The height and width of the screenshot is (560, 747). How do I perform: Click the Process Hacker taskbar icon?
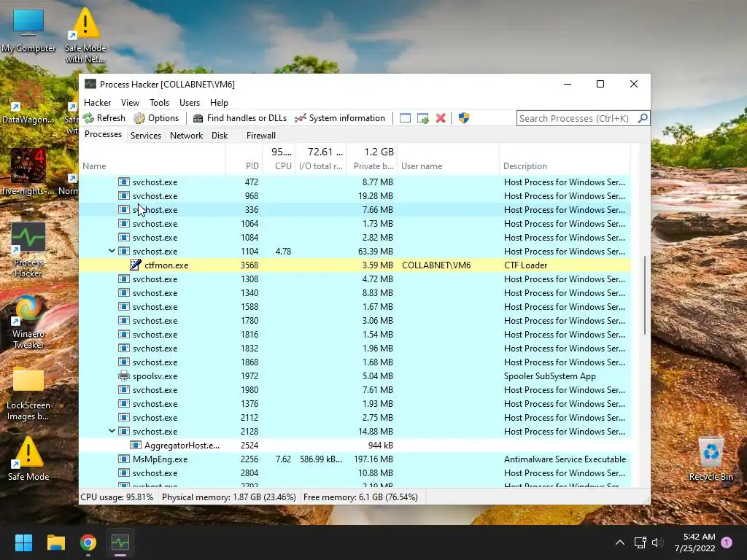[x=120, y=542]
